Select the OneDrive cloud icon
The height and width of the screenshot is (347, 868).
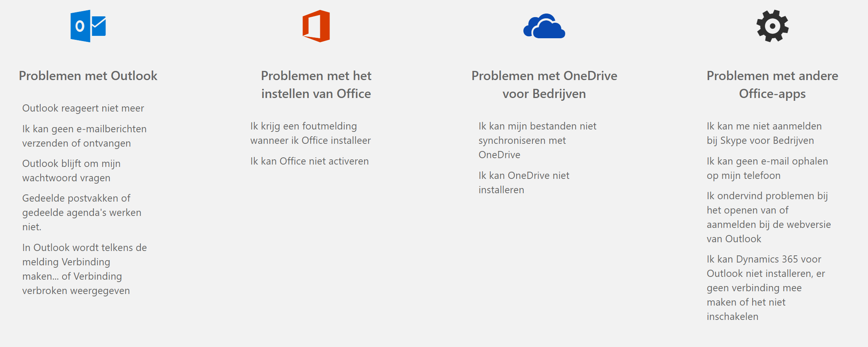click(x=544, y=26)
